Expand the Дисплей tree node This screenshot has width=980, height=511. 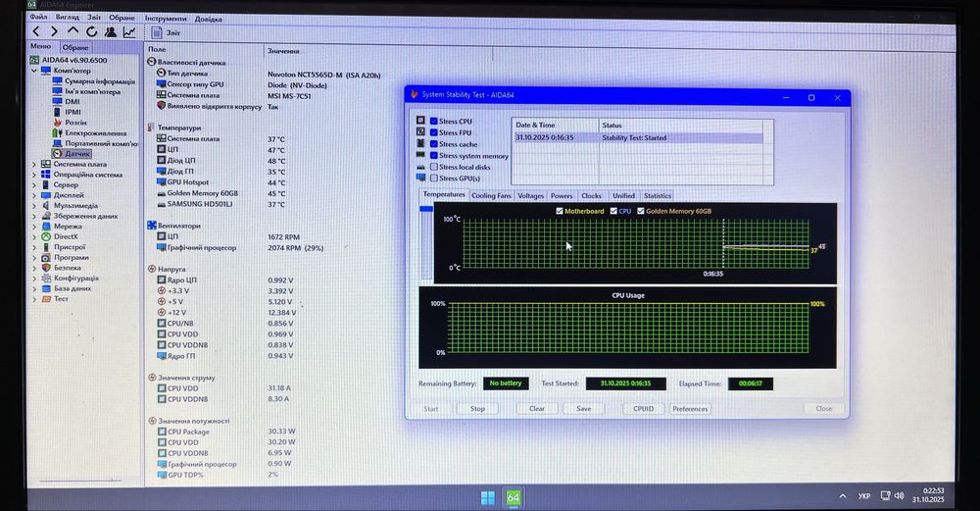34,195
